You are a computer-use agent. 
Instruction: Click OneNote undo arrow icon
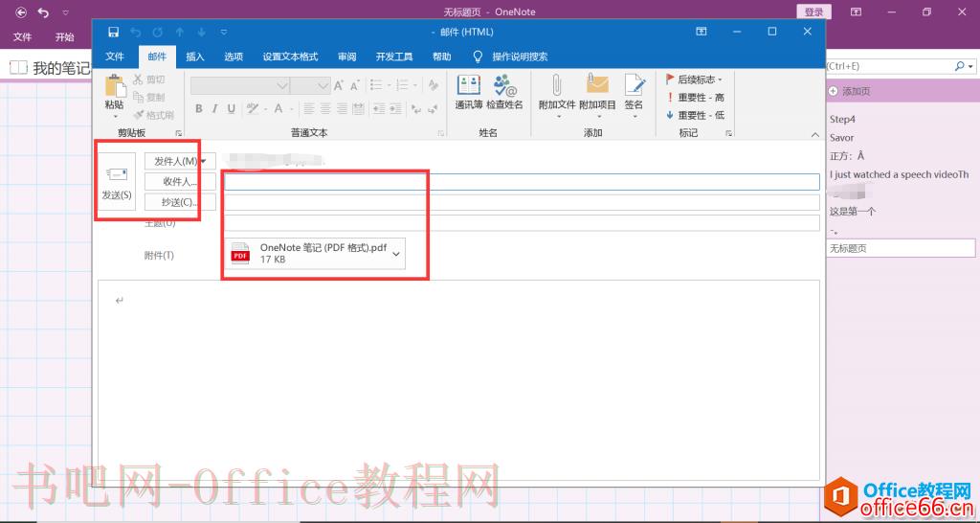(43, 11)
